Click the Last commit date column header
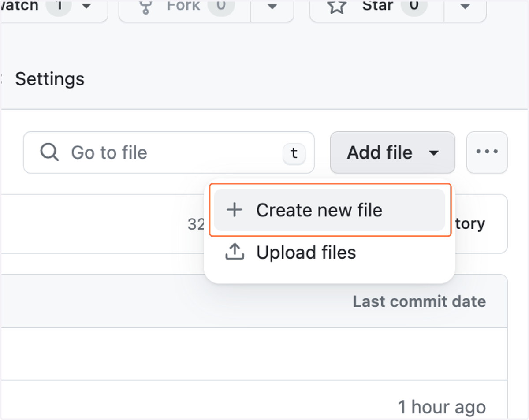 [419, 301]
